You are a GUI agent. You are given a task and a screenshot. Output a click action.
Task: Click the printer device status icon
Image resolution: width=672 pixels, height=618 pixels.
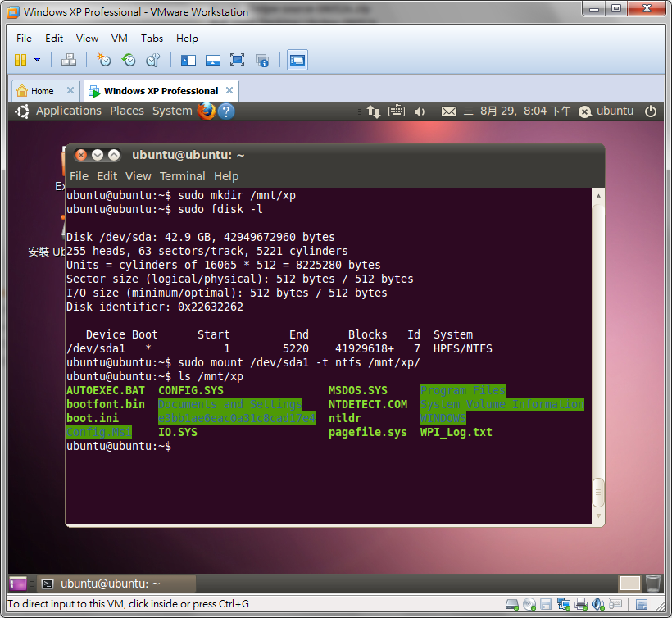[581, 604]
